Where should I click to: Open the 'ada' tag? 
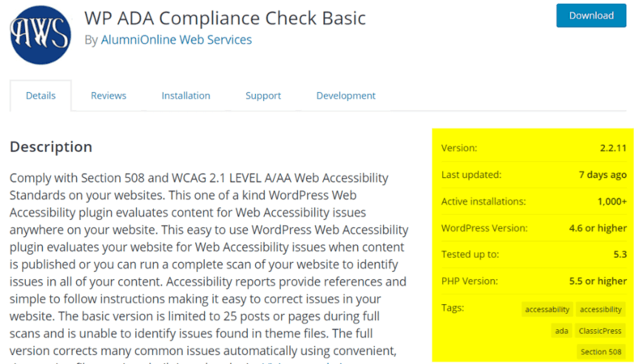(x=561, y=331)
